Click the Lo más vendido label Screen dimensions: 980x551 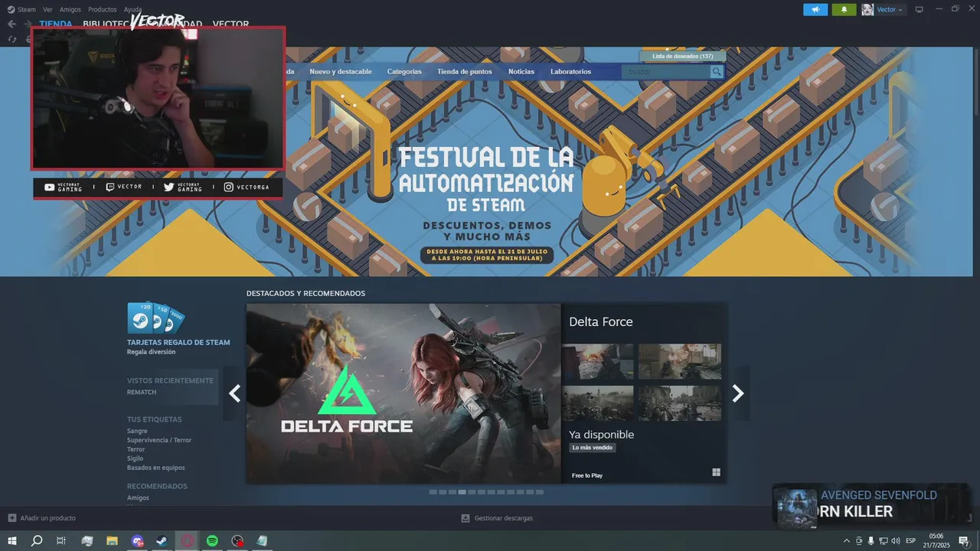tap(593, 448)
